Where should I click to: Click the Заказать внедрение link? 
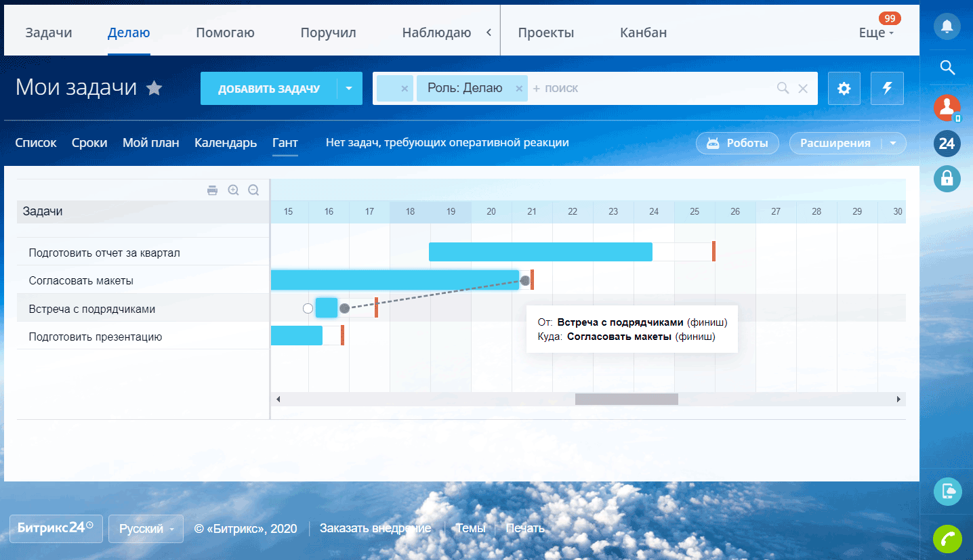375,529
